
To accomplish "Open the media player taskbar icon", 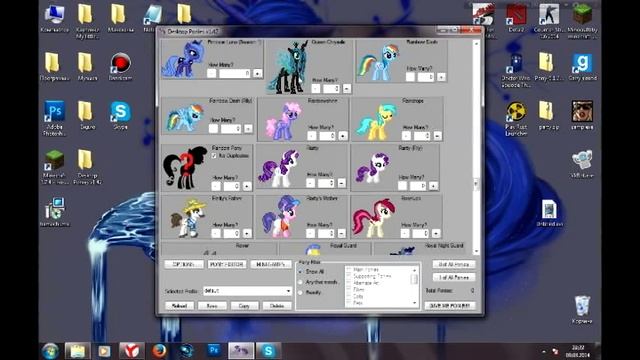I will tap(104, 351).
